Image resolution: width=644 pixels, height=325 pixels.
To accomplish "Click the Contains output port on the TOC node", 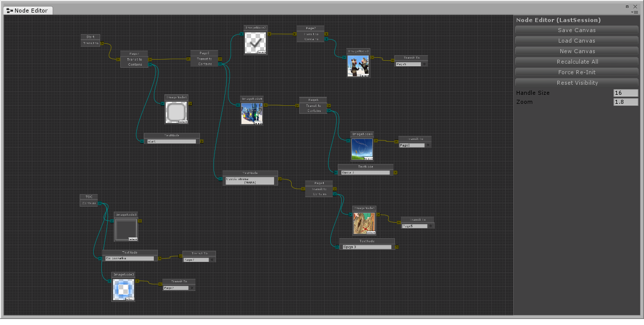I will (x=100, y=203).
